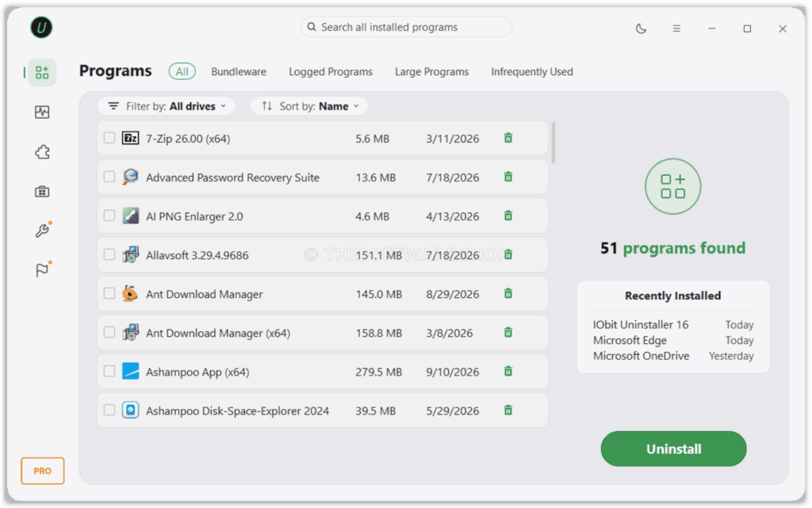Open the Filter by All drives dropdown

(x=167, y=106)
